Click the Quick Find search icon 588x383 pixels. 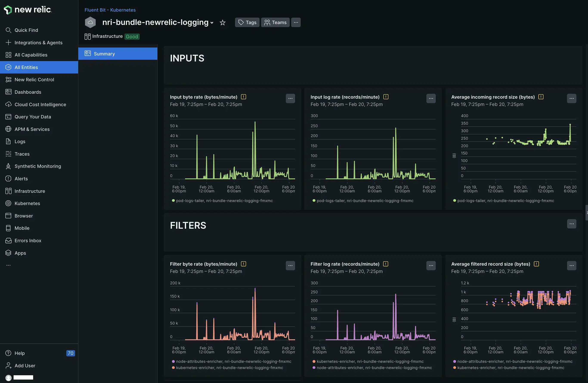8,30
